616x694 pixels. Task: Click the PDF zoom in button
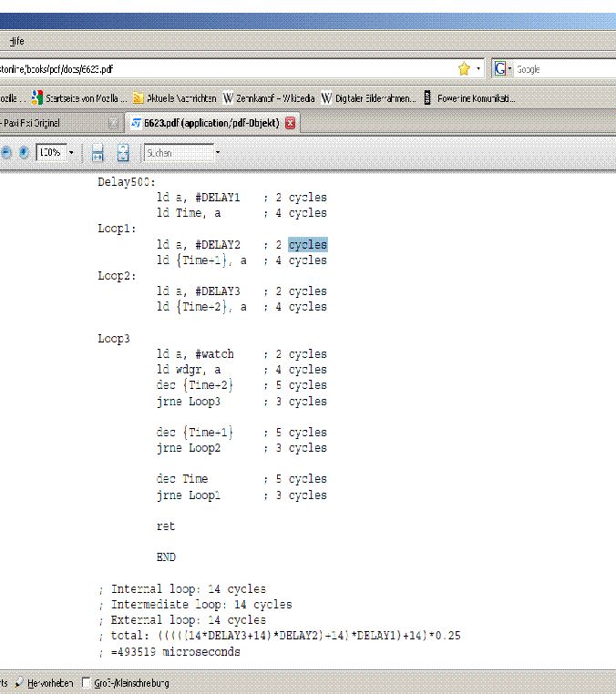(x=24, y=153)
